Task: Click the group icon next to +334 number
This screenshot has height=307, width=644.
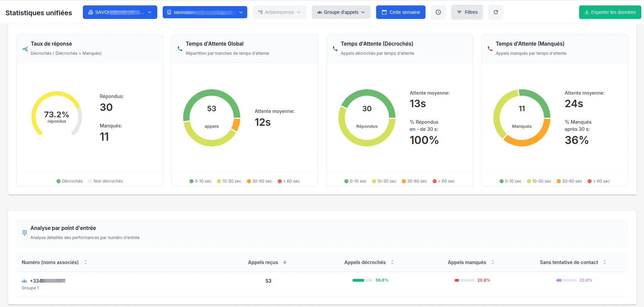Action: 24,281
